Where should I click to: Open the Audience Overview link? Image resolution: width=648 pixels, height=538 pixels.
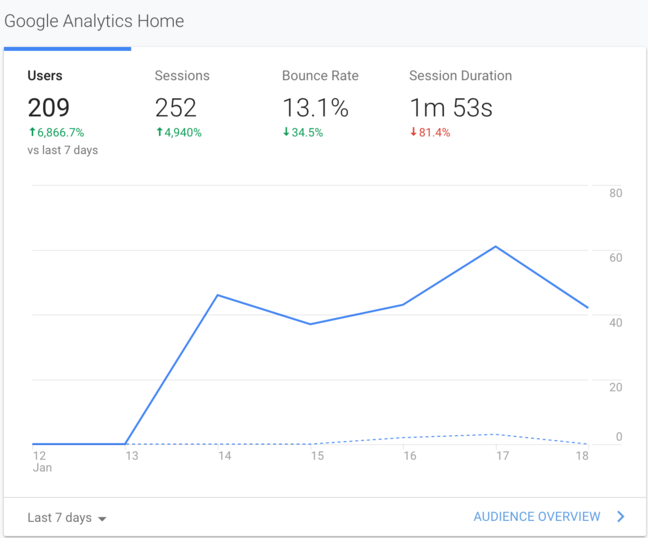536,517
